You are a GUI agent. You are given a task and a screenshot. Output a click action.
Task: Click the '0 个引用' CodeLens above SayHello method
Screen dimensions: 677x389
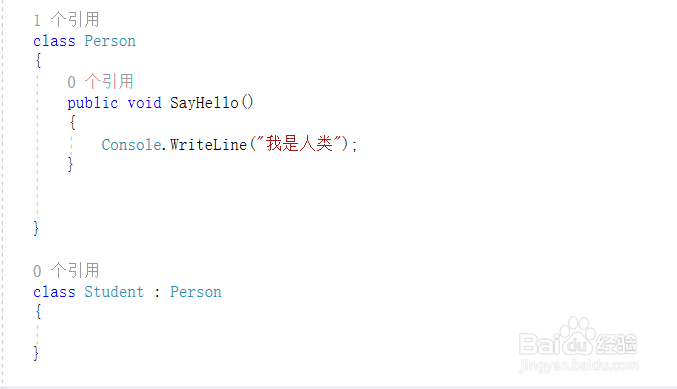pos(101,82)
